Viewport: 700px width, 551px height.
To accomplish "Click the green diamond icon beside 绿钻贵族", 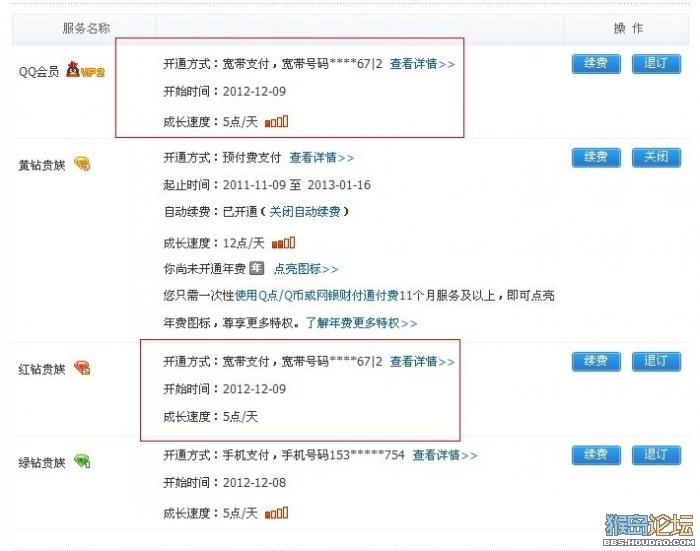I will coord(82,461).
